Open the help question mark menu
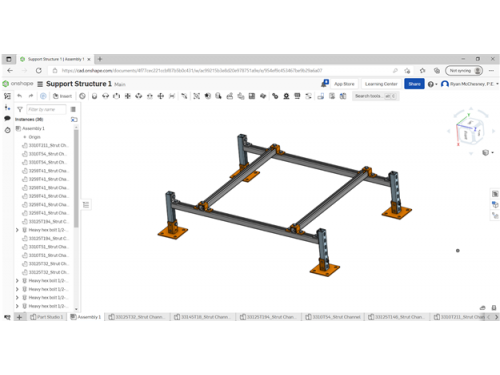Screen dimensions: 500x375 431,84
